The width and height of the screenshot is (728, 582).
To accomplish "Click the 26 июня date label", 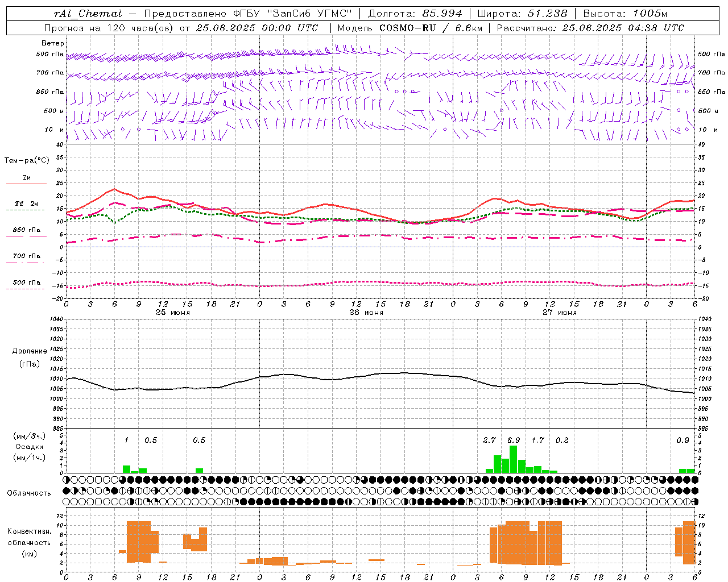I will point(366,313).
